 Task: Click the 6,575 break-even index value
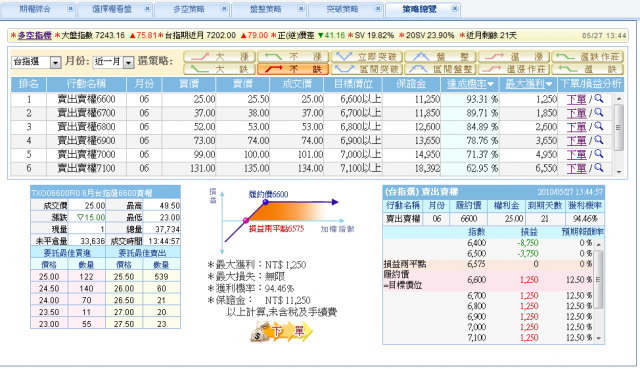click(476, 264)
